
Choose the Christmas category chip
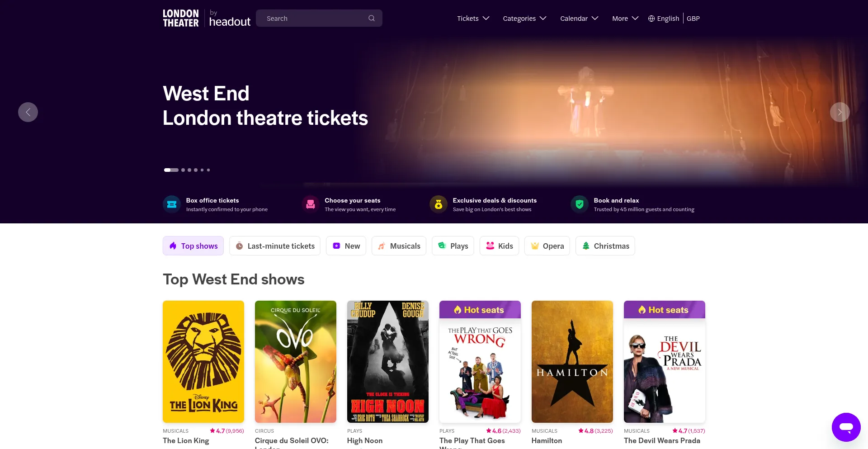tap(605, 246)
